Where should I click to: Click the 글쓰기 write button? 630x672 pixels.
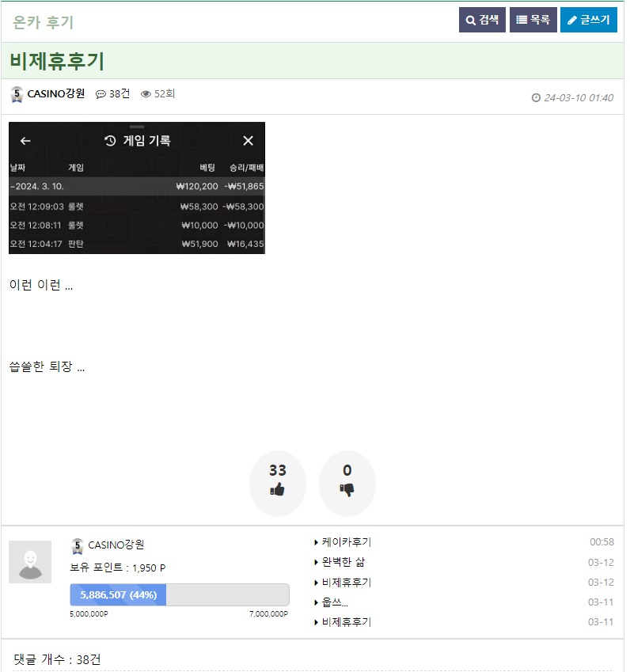pyautogui.click(x=588, y=20)
